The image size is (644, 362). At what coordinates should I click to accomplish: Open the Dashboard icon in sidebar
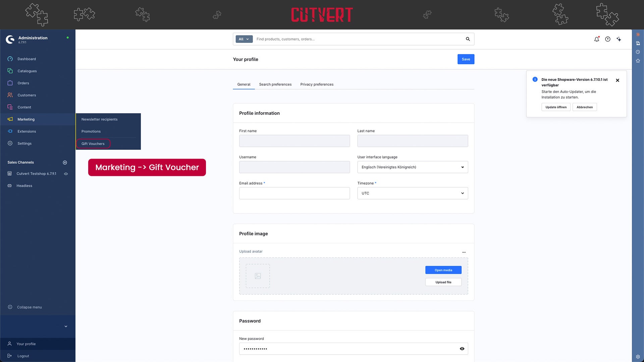pyautogui.click(x=10, y=59)
